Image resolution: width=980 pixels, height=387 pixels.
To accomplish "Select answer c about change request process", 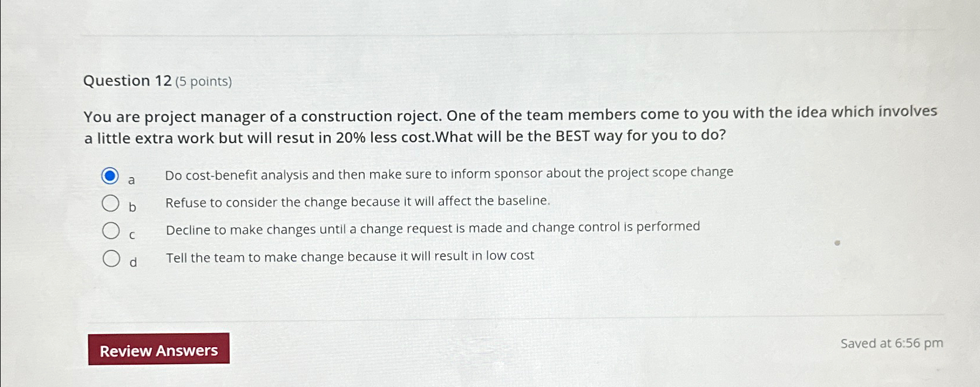I will pyautogui.click(x=110, y=229).
